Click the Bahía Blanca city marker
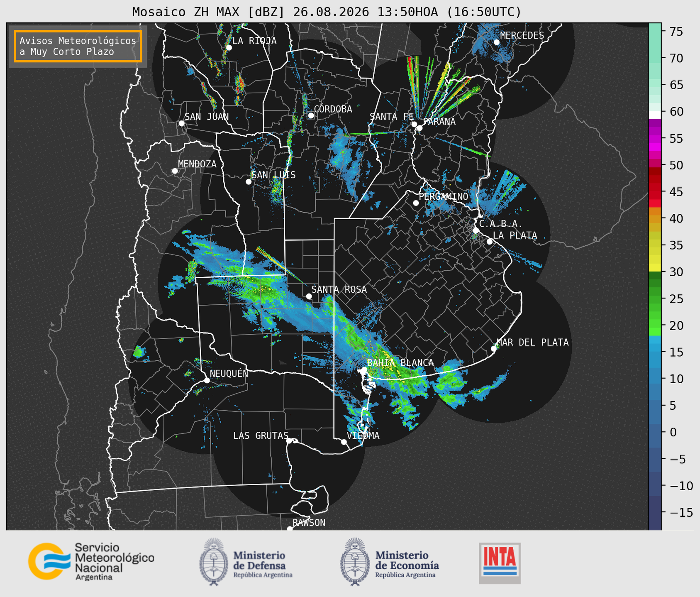The image size is (700, 597). pos(364,369)
